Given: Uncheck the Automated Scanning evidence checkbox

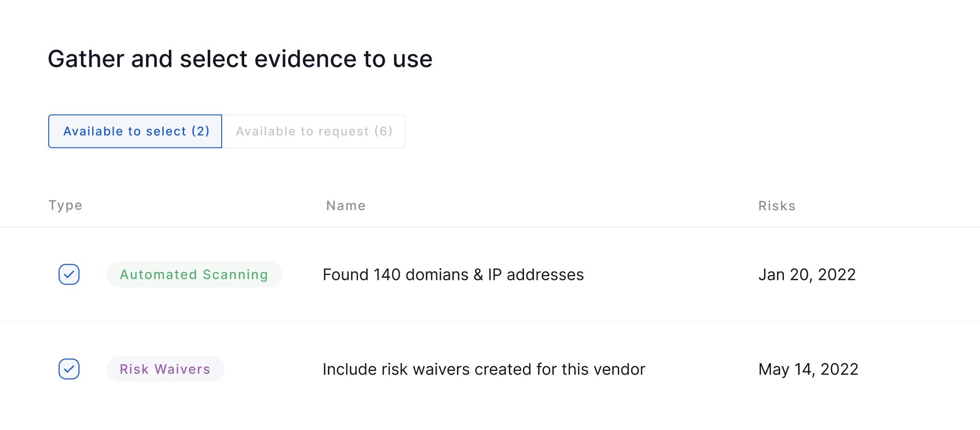Looking at the screenshot, I should click(69, 275).
